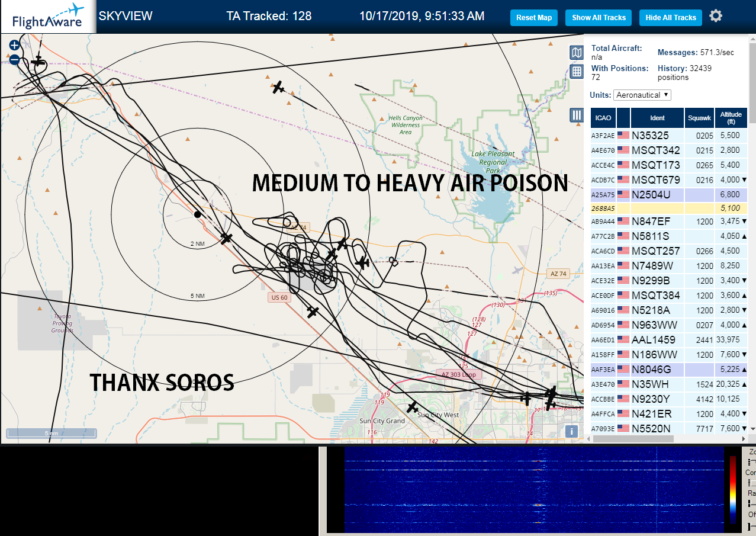Click the FlightAware logo

tap(47, 17)
